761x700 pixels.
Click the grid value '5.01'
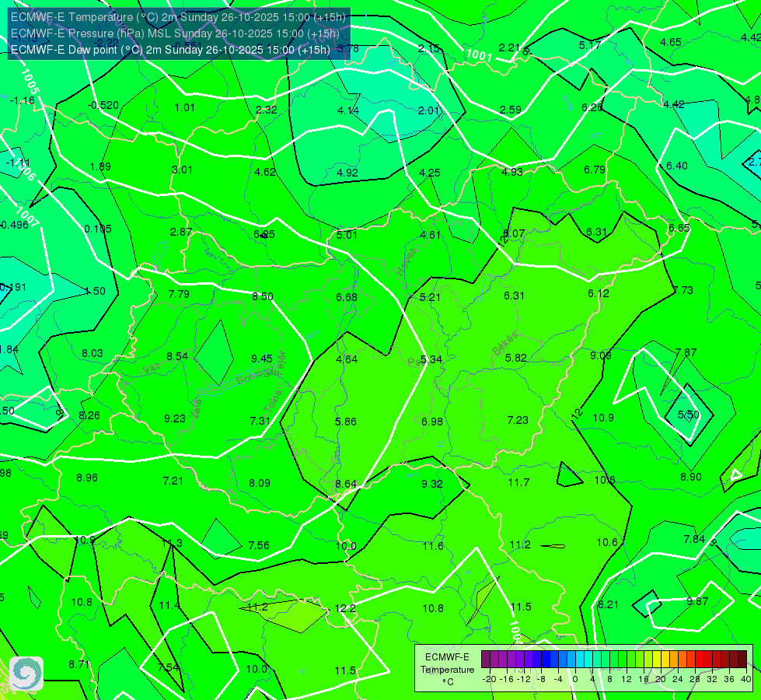pos(347,235)
